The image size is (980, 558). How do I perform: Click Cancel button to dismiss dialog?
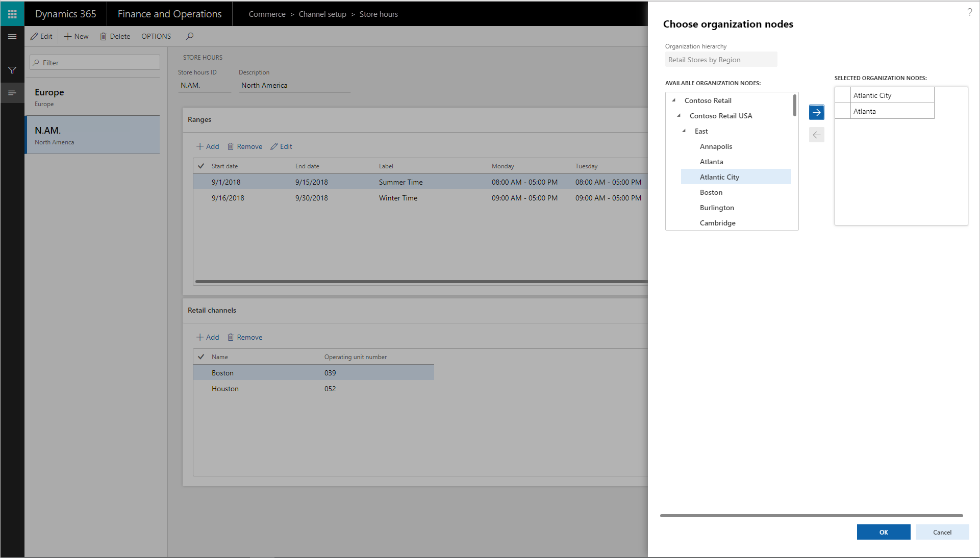pyautogui.click(x=942, y=532)
